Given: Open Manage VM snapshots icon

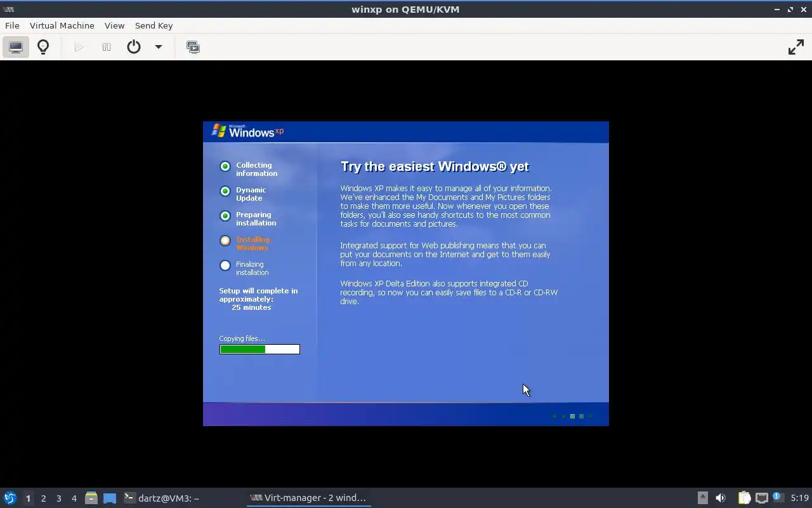Looking at the screenshot, I should 193,47.
